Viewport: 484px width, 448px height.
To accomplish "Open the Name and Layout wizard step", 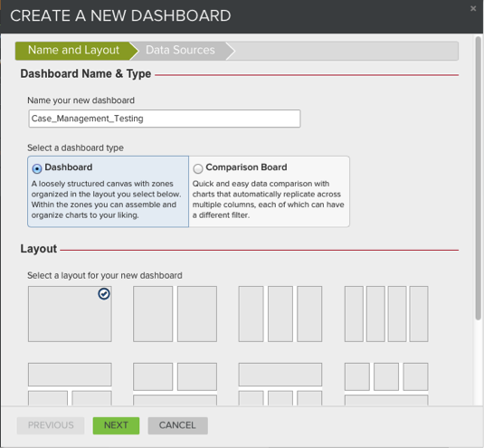I will 73,50.
